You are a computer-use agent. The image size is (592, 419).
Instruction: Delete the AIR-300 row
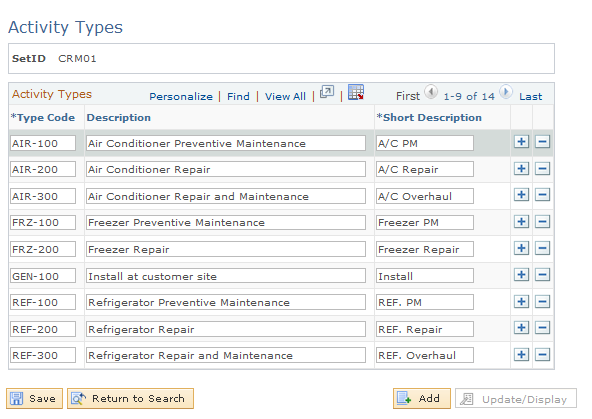pyautogui.click(x=542, y=195)
